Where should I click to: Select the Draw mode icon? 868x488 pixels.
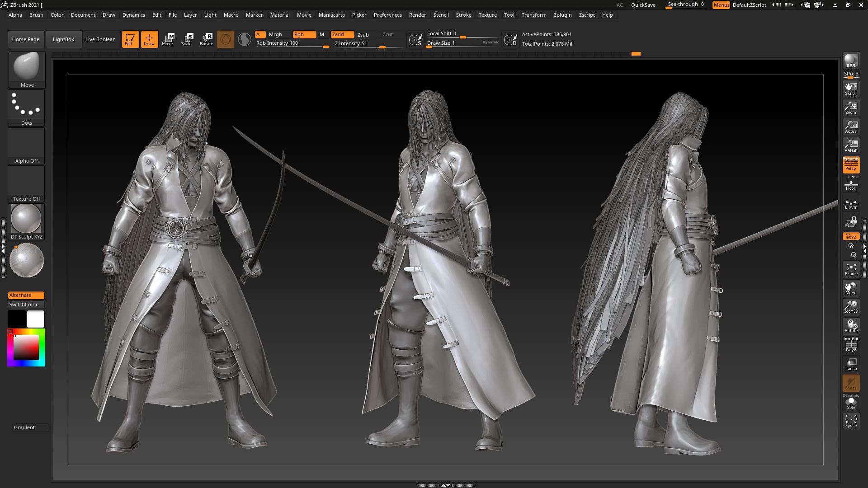pyautogui.click(x=149, y=39)
